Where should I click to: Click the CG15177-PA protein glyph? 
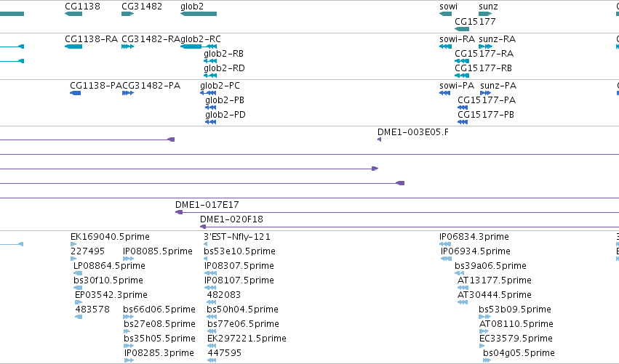[x=463, y=108]
